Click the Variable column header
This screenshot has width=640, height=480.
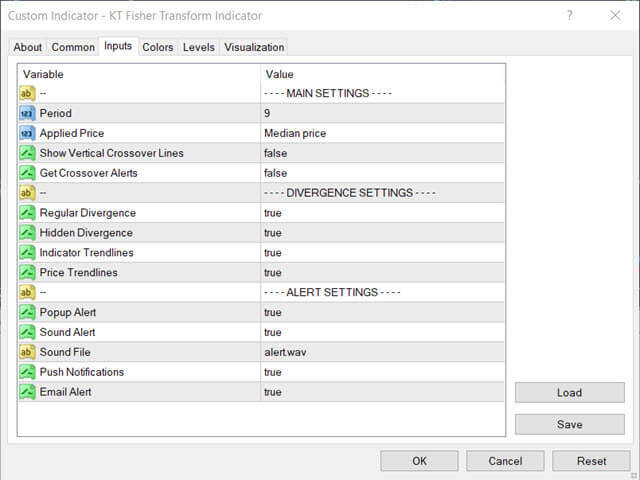click(x=43, y=74)
